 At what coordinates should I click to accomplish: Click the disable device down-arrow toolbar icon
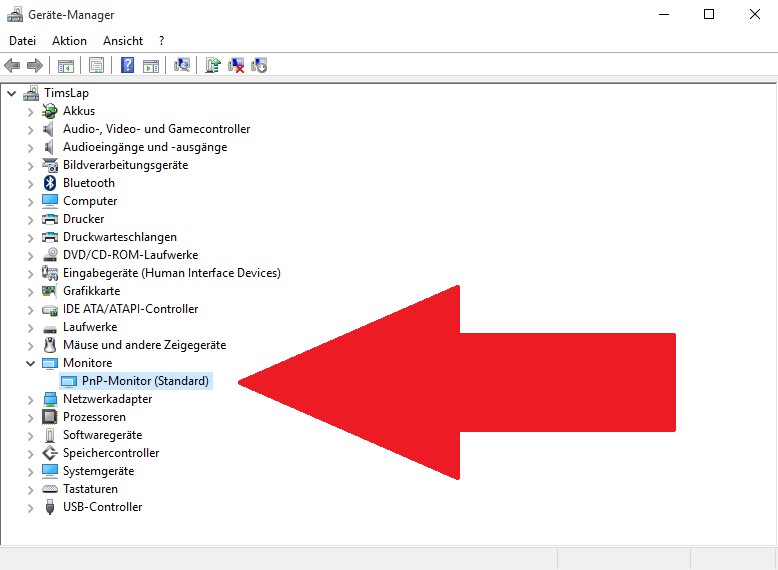260,66
